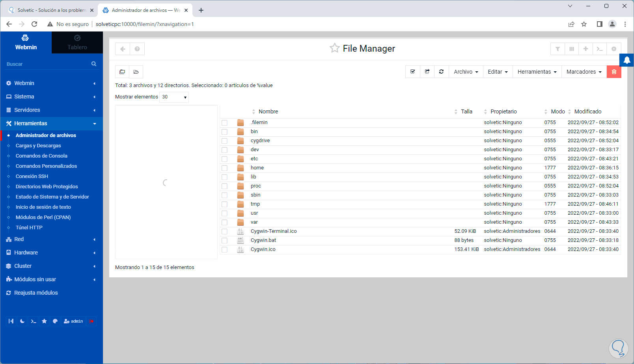The image size is (634, 364).
Task: Check the bin folder checkbox
Action: coord(224,132)
